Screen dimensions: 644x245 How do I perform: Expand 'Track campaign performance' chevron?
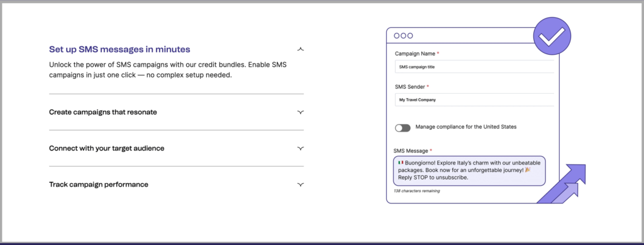(x=301, y=185)
